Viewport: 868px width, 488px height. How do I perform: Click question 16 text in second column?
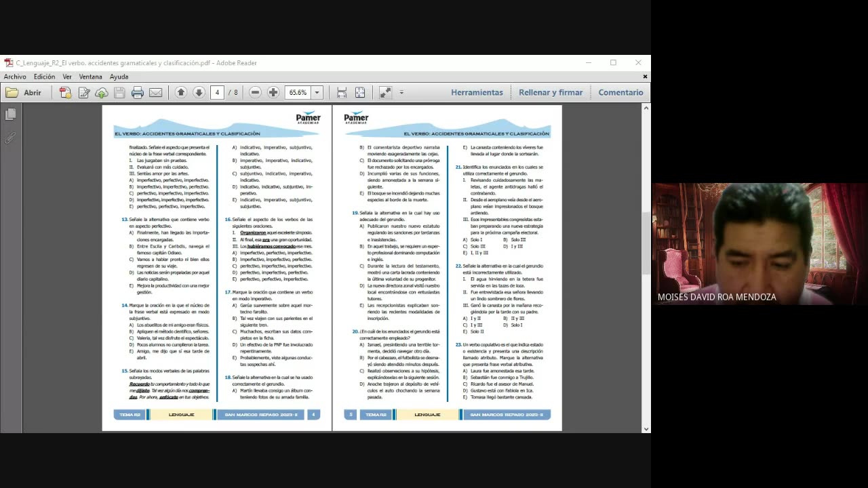[269, 222]
